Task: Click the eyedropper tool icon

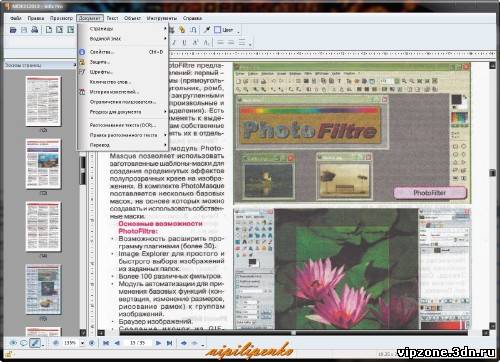Action: 207,30
